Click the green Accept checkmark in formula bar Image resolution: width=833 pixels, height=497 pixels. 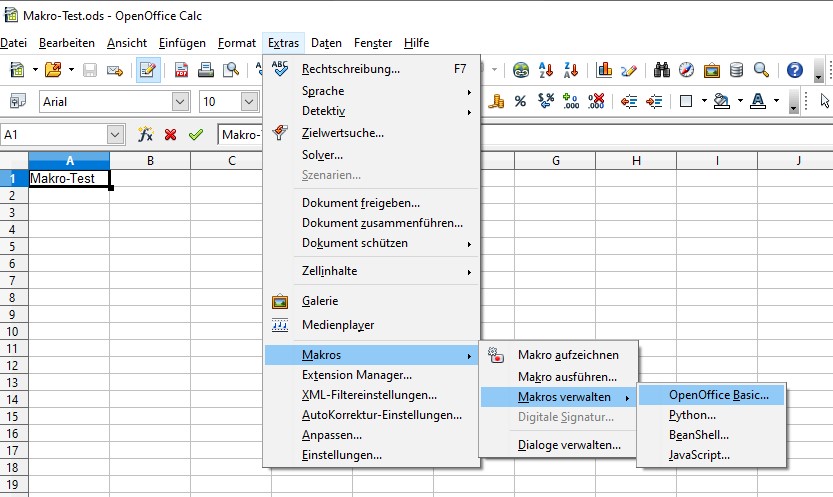coord(196,134)
